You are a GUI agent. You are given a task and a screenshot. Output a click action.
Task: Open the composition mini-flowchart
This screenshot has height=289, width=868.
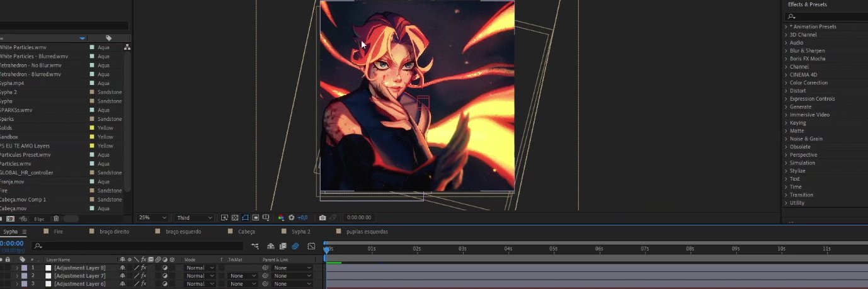click(x=255, y=246)
